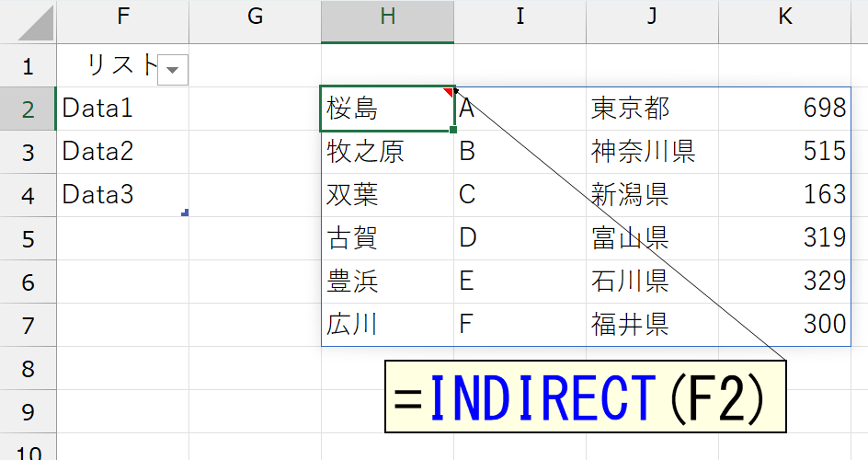Select cell I2 with letter A

(x=520, y=109)
